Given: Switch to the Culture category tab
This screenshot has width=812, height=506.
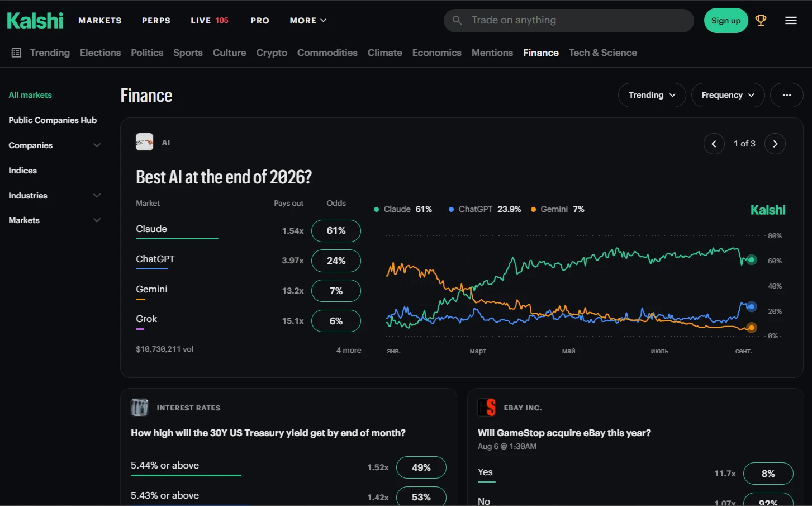Looking at the screenshot, I should [229, 53].
